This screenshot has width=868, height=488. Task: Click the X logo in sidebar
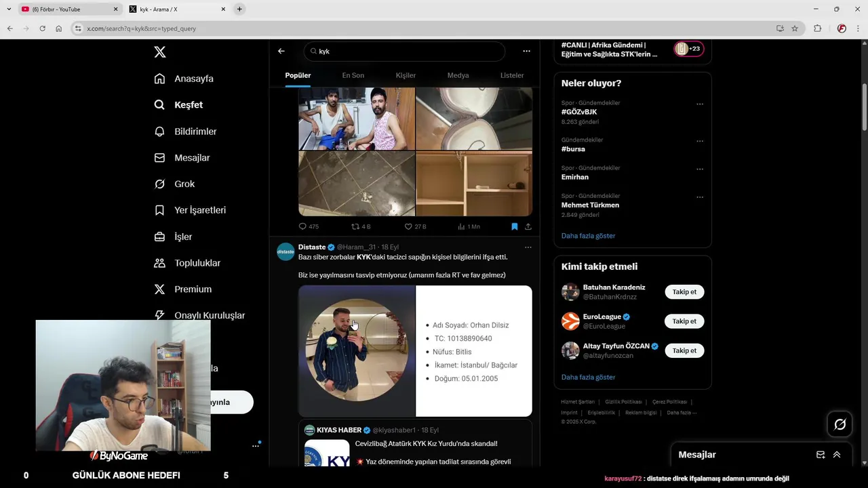[x=159, y=52]
